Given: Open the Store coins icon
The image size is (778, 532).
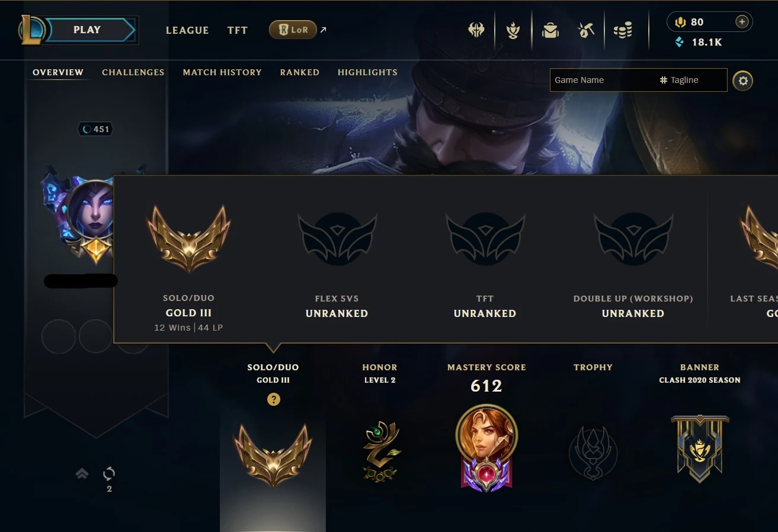Looking at the screenshot, I should tap(623, 30).
